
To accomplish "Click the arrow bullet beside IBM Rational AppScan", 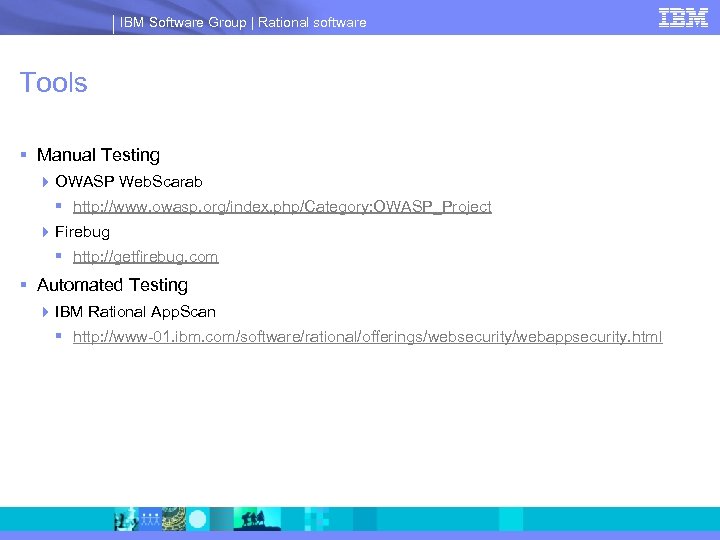I will (x=45, y=312).
